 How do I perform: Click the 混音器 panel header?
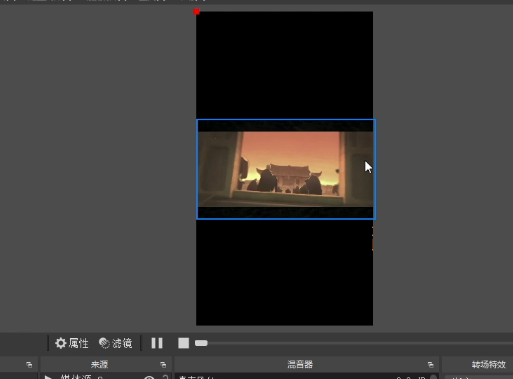(x=300, y=364)
